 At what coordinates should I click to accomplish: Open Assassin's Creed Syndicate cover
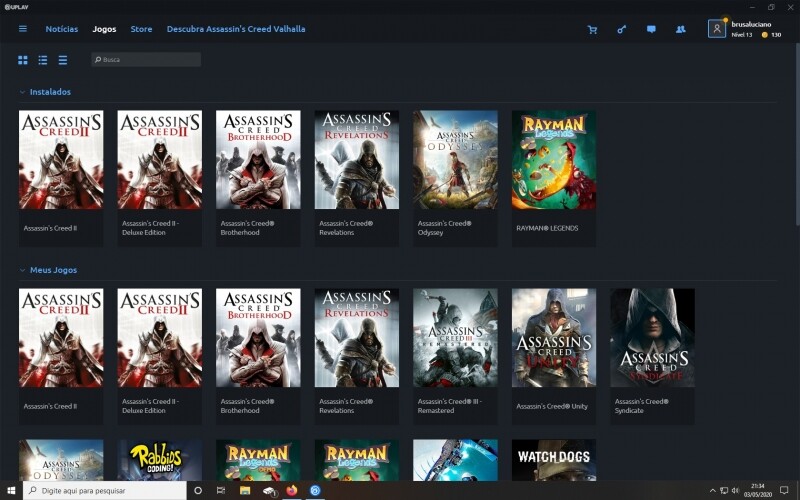click(x=652, y=338)
